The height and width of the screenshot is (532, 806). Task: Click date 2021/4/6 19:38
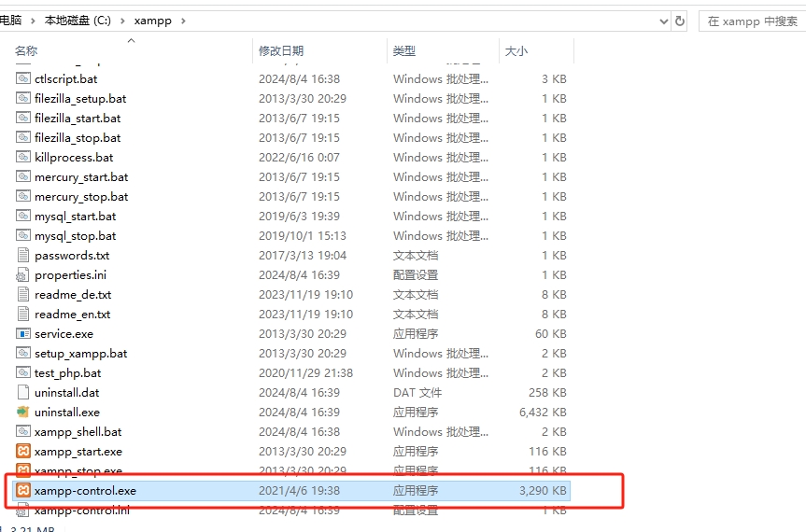tap(299, 490)
